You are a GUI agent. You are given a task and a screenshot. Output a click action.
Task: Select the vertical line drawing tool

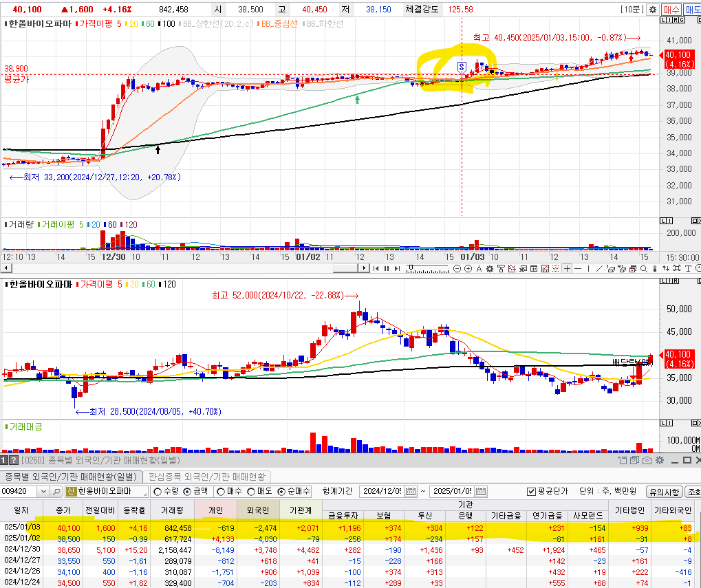click(588, 268)
